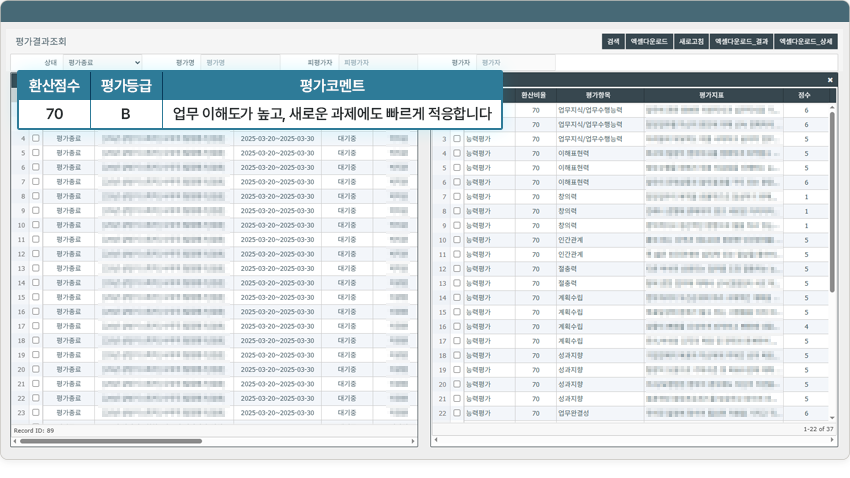Tick the checkbox for row 10 in left grid
850x478 pixels.
click(36, 225)
